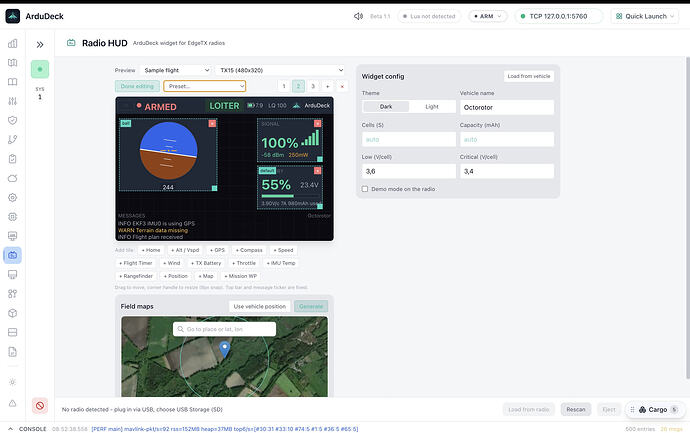690x433 pixels.
Task: Click the default style tag on battery tile
Action: [x=267, y=170]
